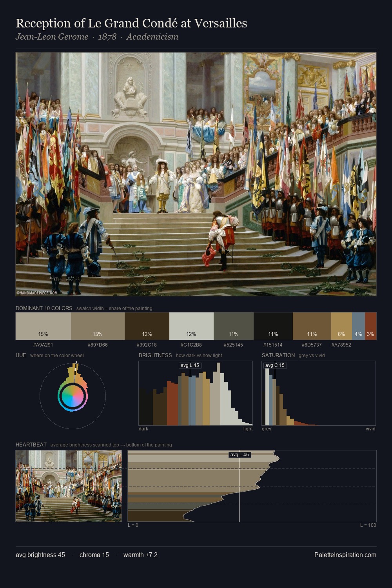Select the gold #A78952 swatch at 6%
392x588 pixels.
click(x=341, y=326)
